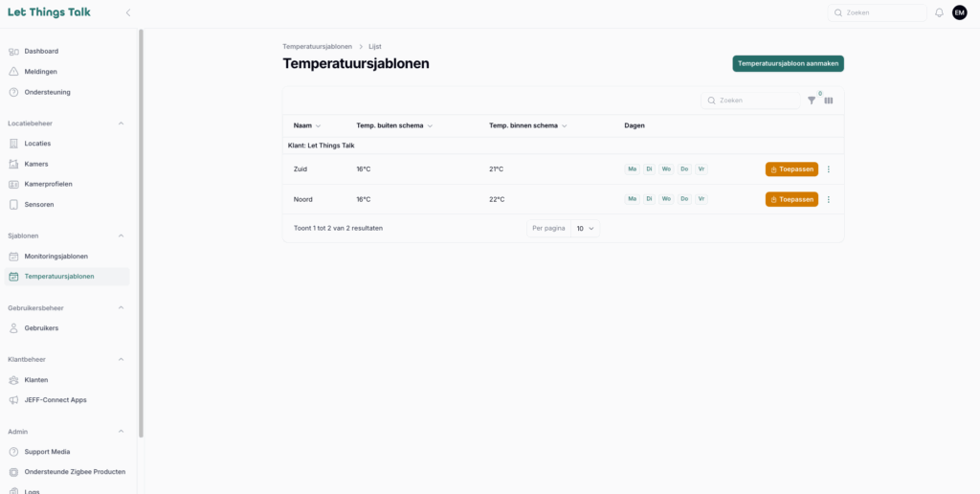The height and width of the screenshot is (494, 980).
Task: Click Temperatuursjabloon aanmaken button
Action: pyautogui.click(x=788, y=63)
